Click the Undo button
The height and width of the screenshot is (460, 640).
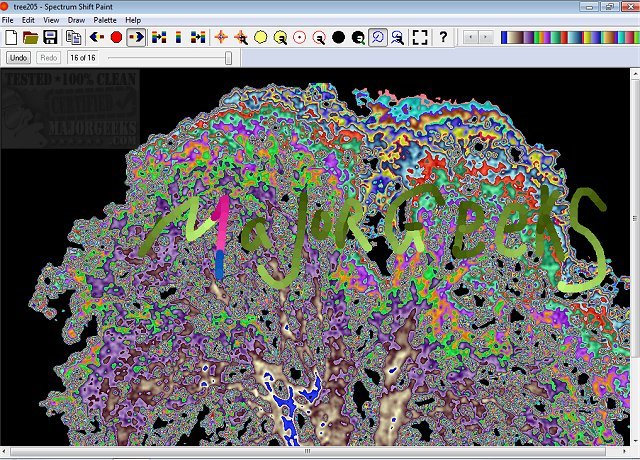(18, 58)
